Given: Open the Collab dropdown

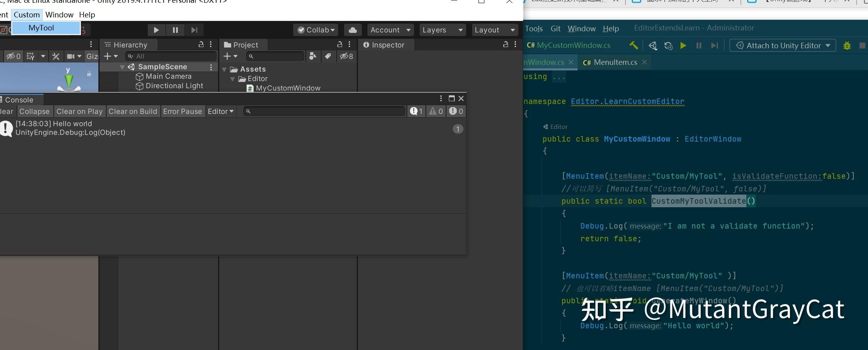Looking at the screenshot, I should tap(316, 30).
